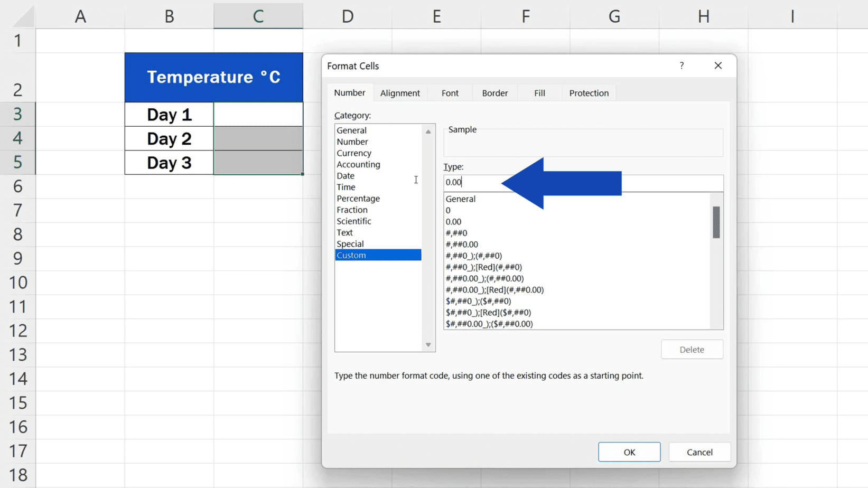
Task: Select the Date category
Action: [345, 175]
